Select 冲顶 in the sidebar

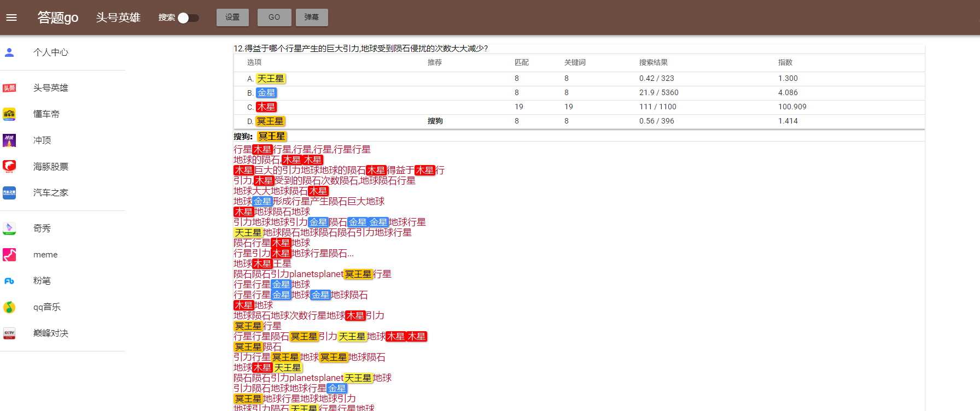click(42, 140)
